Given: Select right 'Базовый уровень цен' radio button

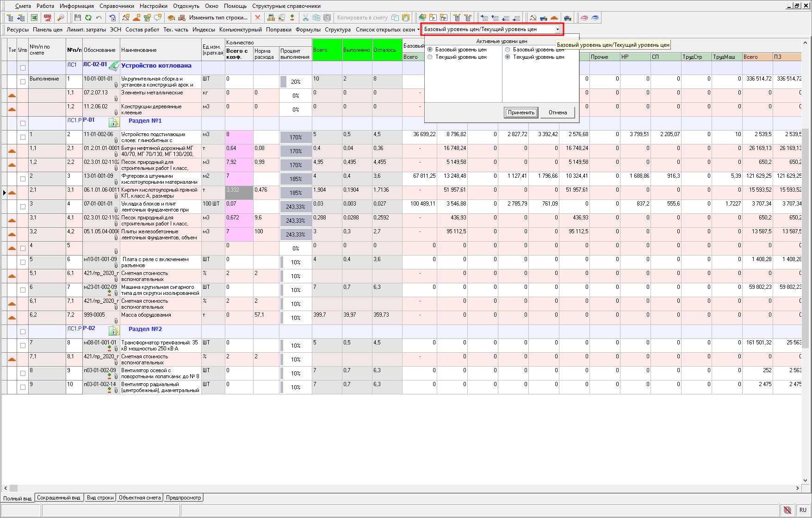Looking at the screenshot, I should (x=508, y=50).
